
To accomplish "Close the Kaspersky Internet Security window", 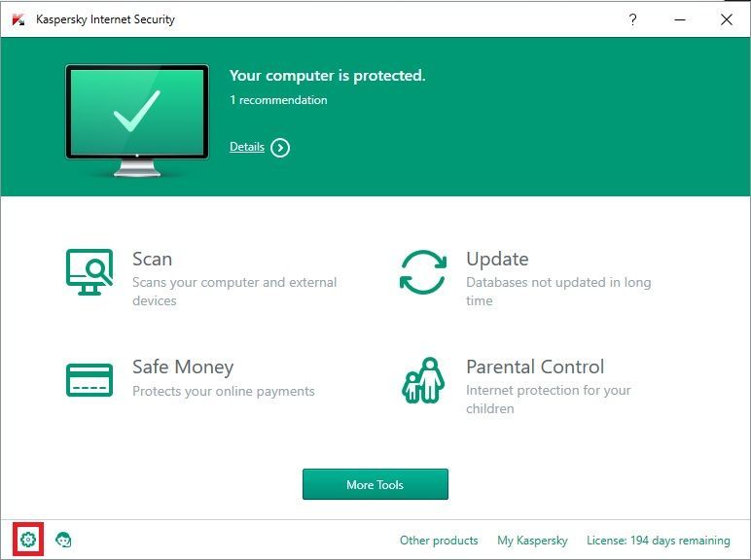I will (x=726, y=19).
